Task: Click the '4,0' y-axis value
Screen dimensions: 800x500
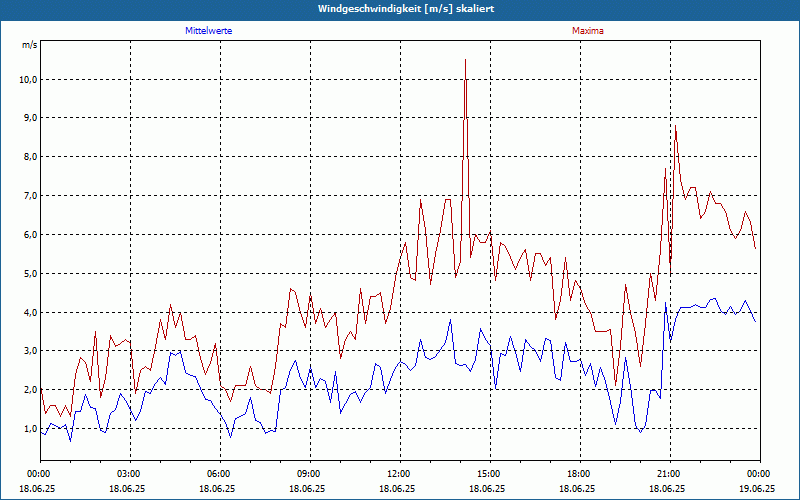Action: (x=31, y=312)
